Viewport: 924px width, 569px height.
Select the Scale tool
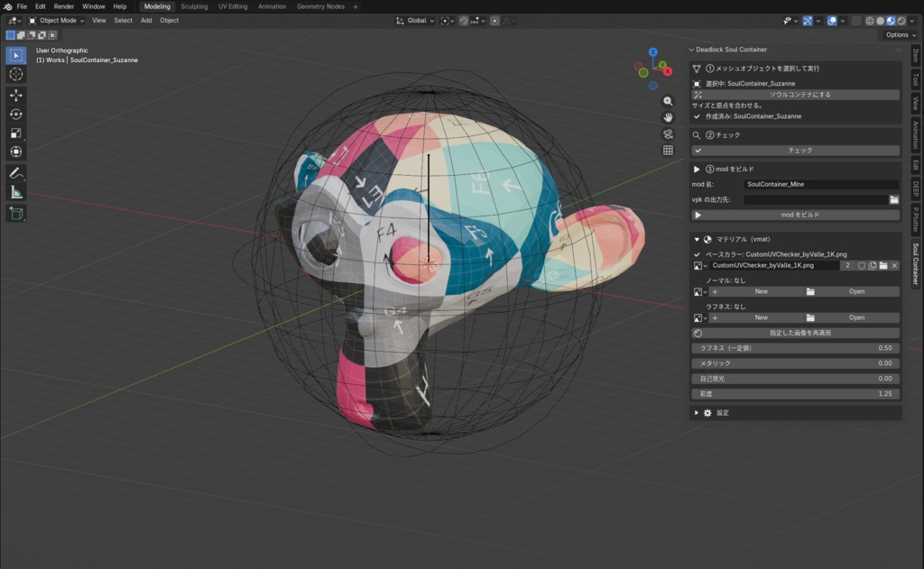click(16, 133)
